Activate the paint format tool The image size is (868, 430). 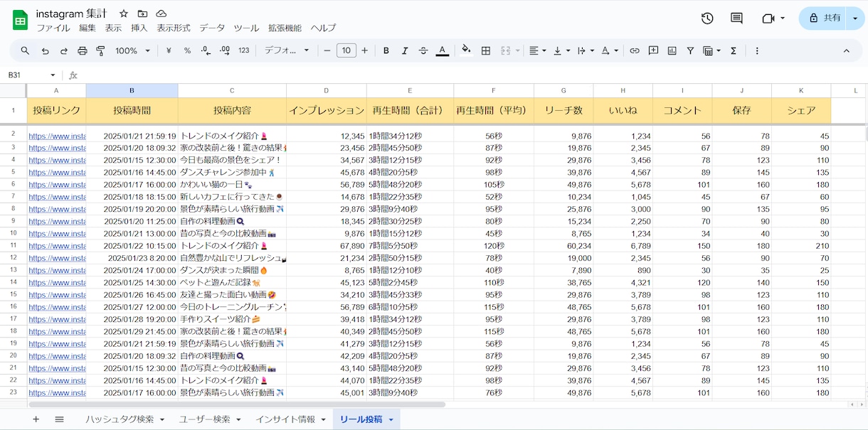point(100,50)
